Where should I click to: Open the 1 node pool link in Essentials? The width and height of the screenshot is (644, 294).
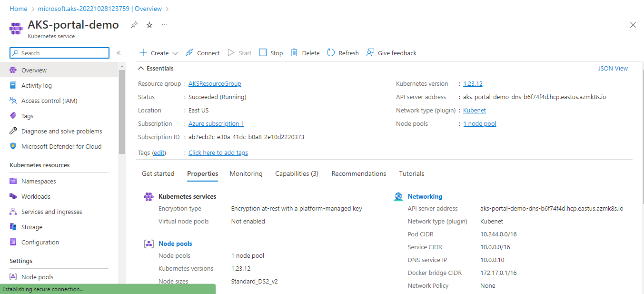click(x=480, y=124)
